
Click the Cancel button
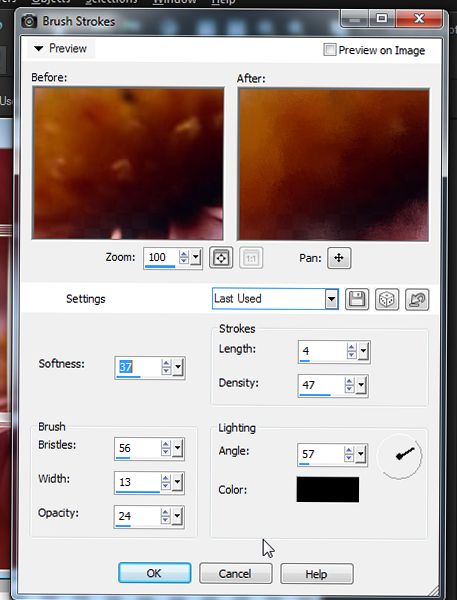235,573
